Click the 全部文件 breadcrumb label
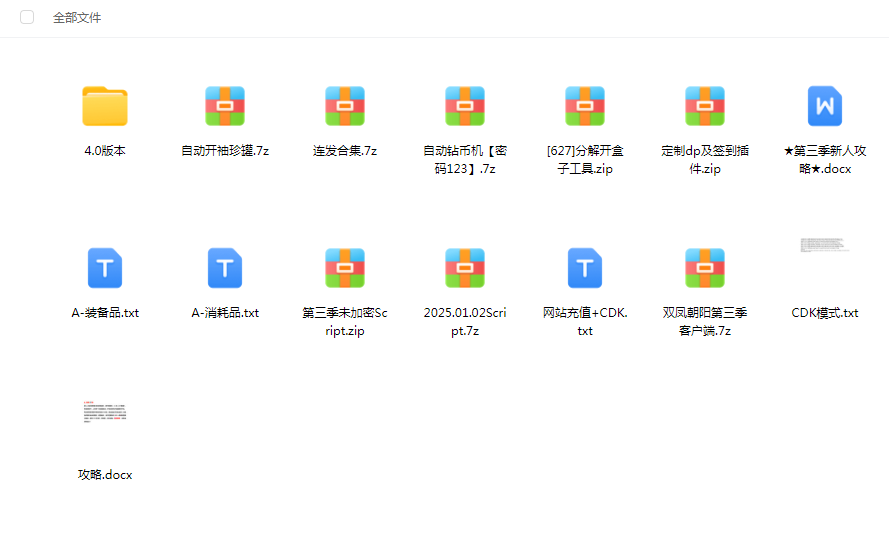The width and height of the screenshot is (889, 554). [x=77, y=18]
